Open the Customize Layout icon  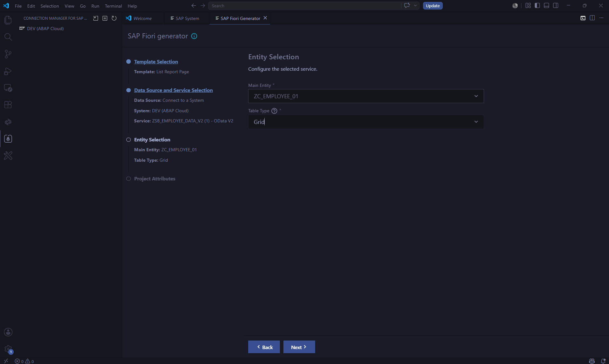pyautogui.click(x=528, y=6)
